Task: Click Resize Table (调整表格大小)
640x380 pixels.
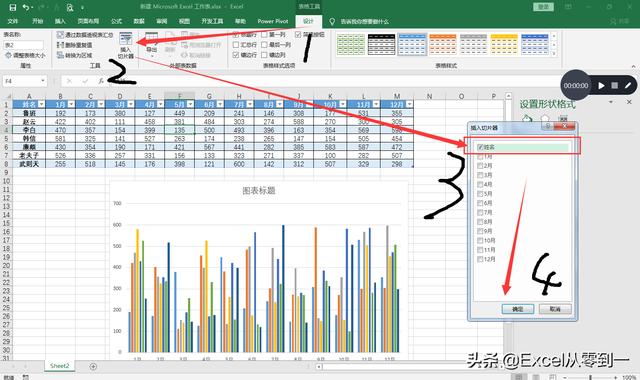Action: (25, 55)
